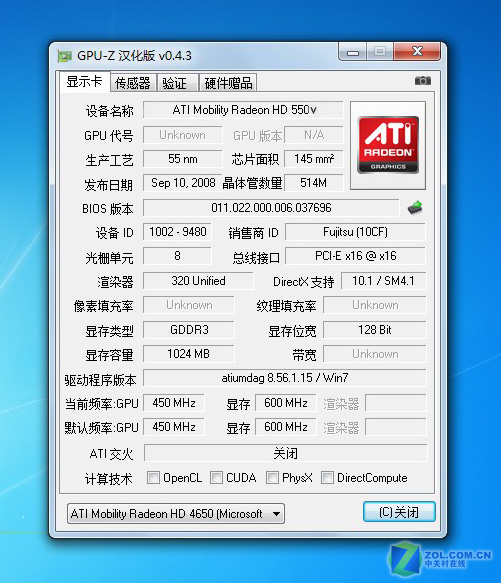This screenshot has width=501, height=583.
Task: Toggle the CUDA checkbox
Action: (x=216, y=477)
